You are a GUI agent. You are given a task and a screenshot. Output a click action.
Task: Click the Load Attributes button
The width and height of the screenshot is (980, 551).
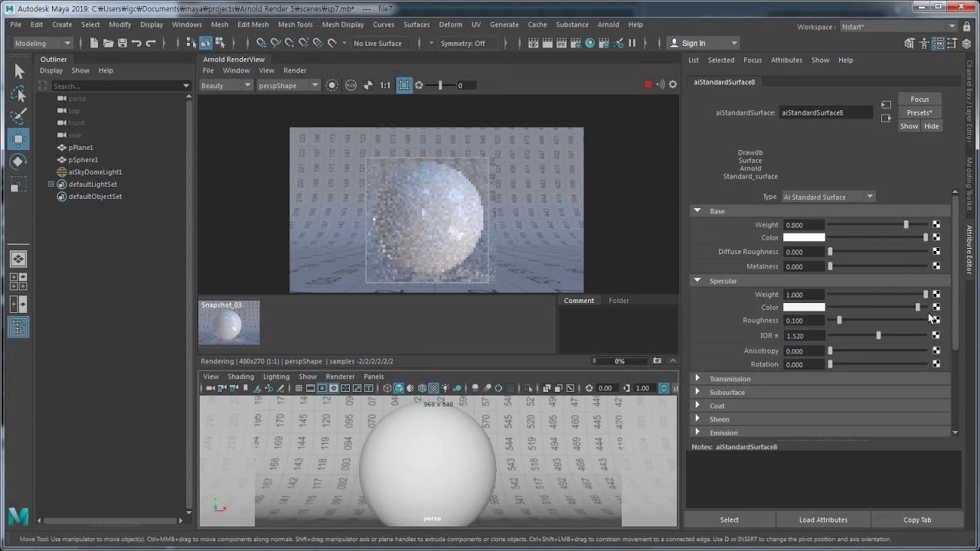click(823, 520)
